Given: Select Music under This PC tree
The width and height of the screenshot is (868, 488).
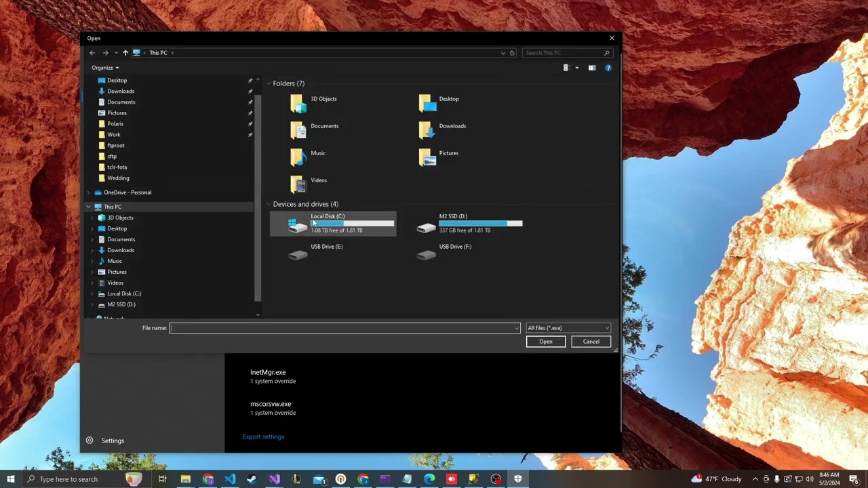Looking at the screenshot, I should click(x=114, y=261).
